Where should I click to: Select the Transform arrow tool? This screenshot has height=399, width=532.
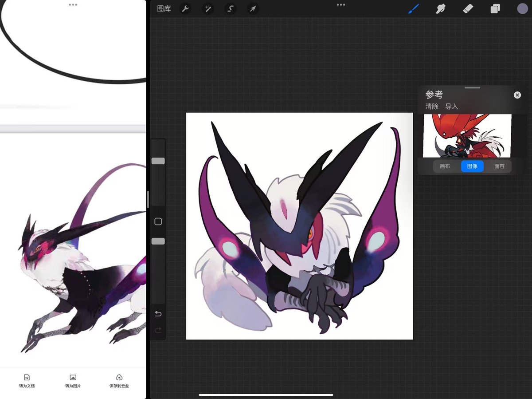253,8
